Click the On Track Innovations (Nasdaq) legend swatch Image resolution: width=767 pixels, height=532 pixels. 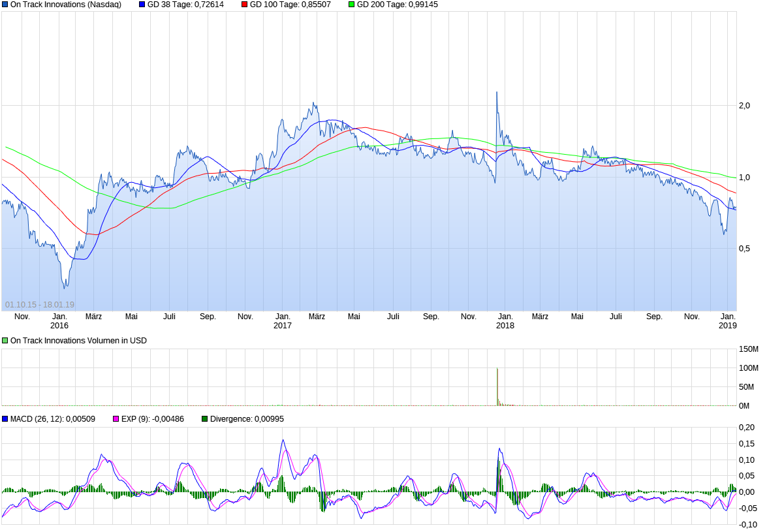(5, 5)
